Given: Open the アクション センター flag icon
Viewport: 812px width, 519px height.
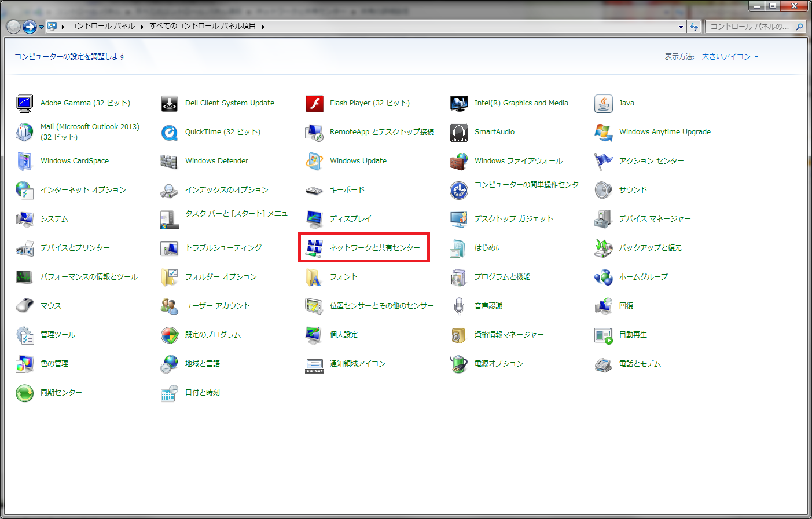Looking at the screenshot, I should click(604, 162).
